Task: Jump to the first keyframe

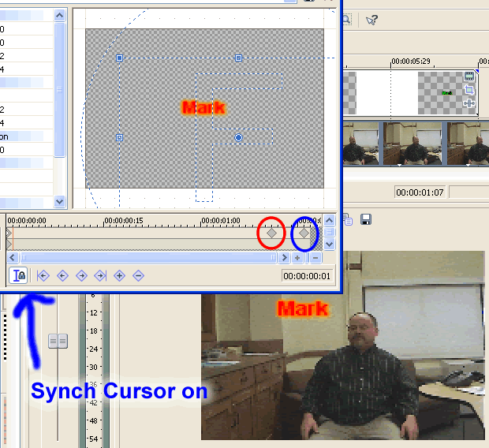Action: (x=43, y=275)
